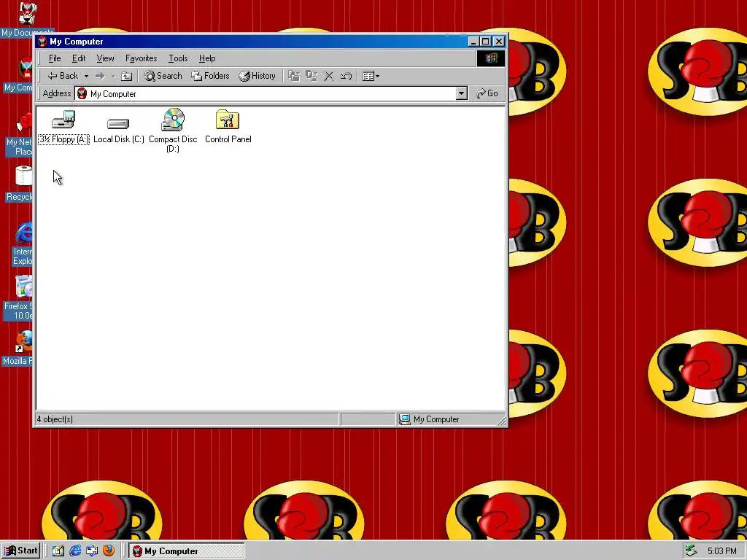The width and height of the screenshot is (747, 560).
Task: Open the Tools menu
Action: click(178, 58)
